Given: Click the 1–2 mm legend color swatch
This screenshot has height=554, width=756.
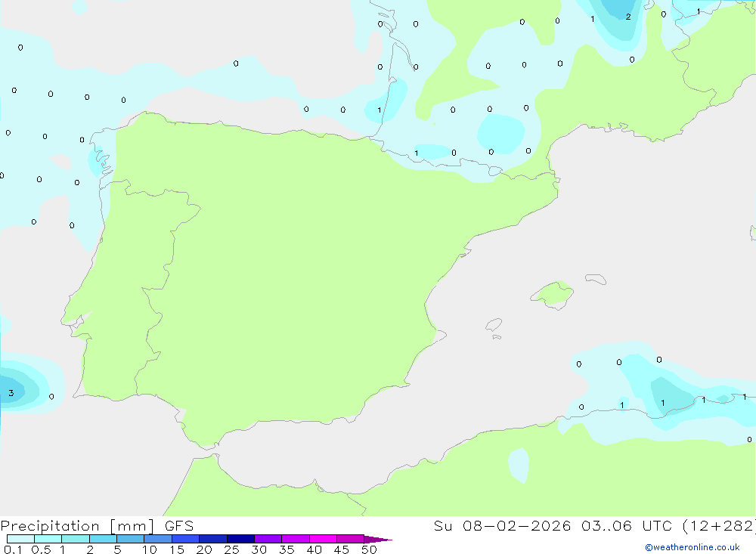Looking at the screenshot, I should coord(75,539).
